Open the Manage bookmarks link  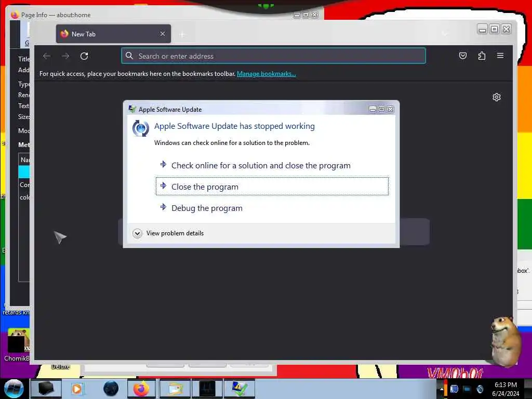point(267,74)
